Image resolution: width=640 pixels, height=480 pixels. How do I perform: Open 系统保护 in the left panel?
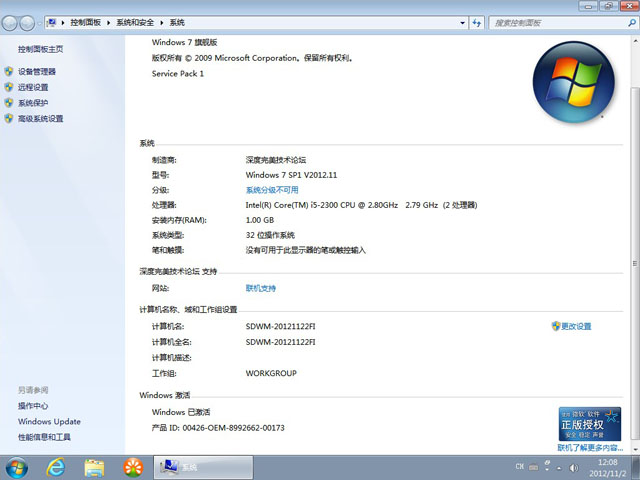[x=33, y=103]
